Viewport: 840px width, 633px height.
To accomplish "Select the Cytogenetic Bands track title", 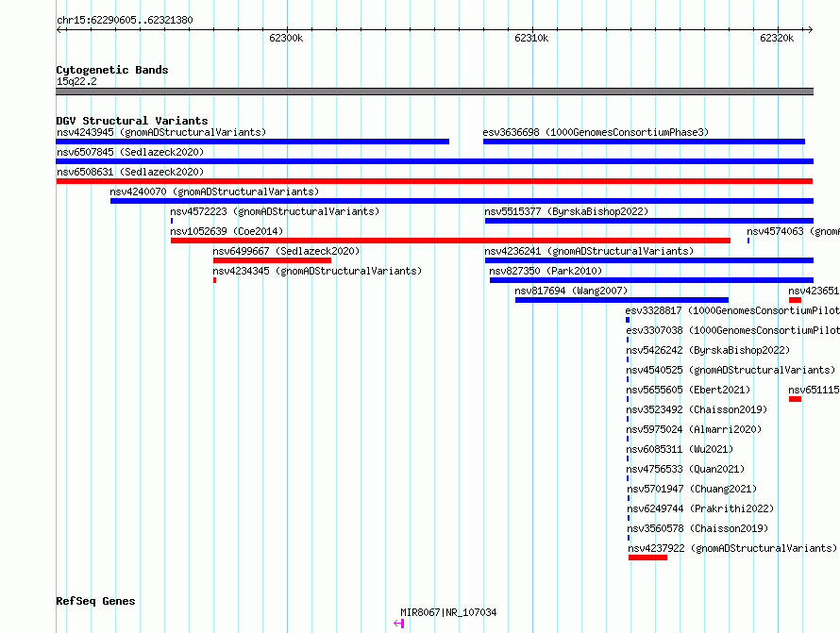I will pyautogui.click(x=112, y=70).
